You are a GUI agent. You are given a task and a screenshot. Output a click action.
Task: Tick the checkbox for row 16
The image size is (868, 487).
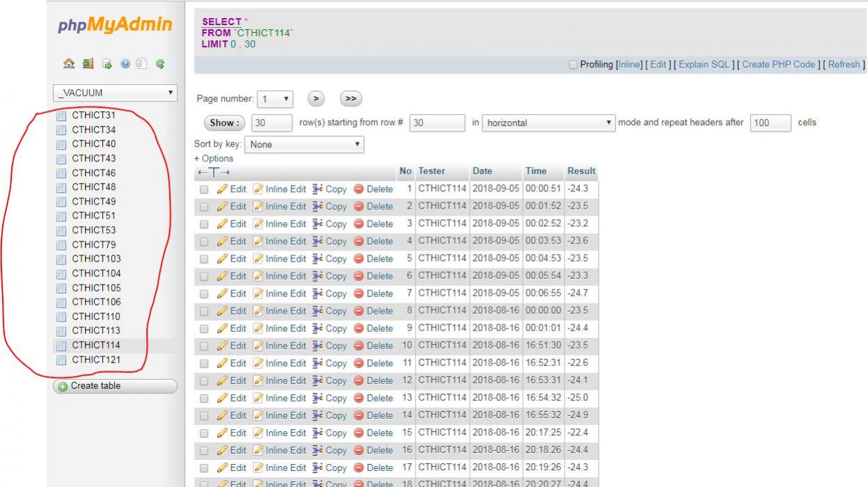point(204,450)
